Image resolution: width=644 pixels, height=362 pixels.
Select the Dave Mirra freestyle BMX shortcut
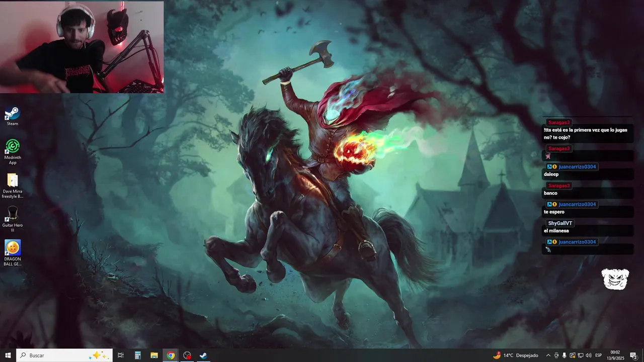13,186
